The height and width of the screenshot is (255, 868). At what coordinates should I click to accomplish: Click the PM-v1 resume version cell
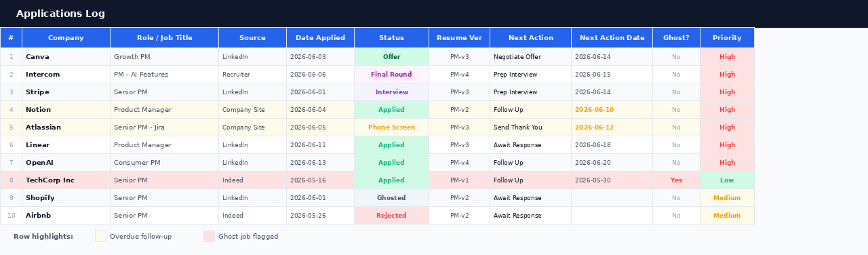tap(459, 180)
